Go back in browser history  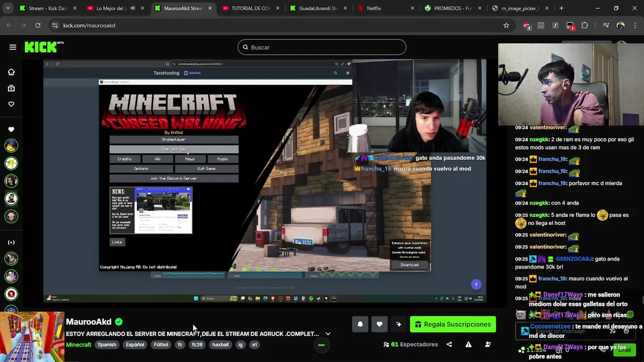tap(9, 25)
